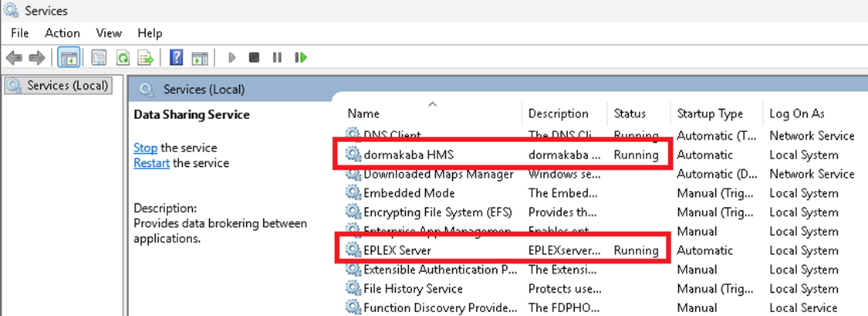The height and width of the screenshot is (316, 868).
Task: Click the Refresh toolbar icon
Action: click(x=122, y=58)
